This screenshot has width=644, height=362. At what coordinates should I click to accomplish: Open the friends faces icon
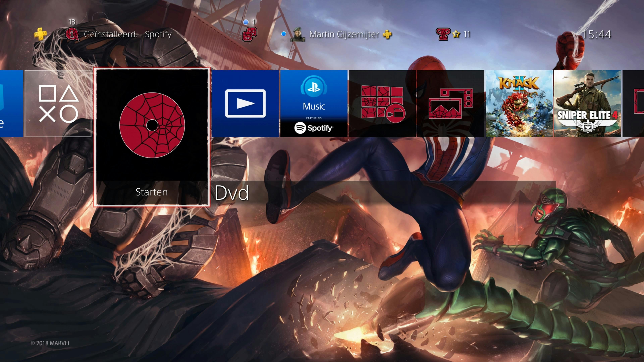(249, 34)
